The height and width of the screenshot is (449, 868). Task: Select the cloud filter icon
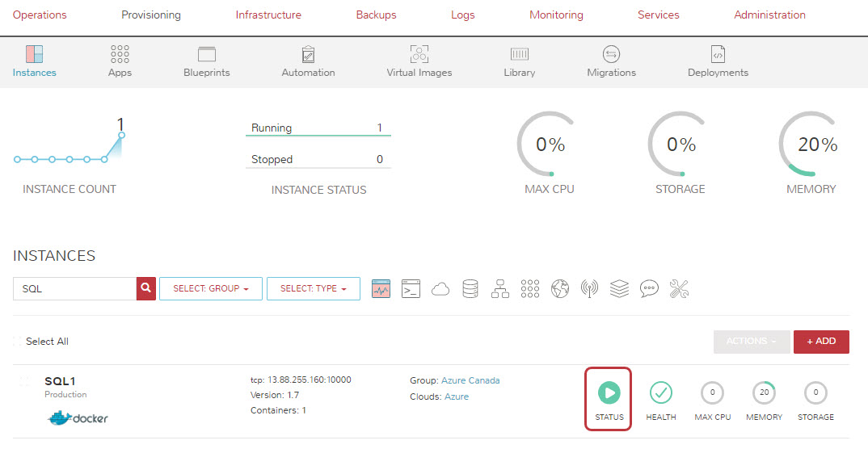tap(440, 289)
